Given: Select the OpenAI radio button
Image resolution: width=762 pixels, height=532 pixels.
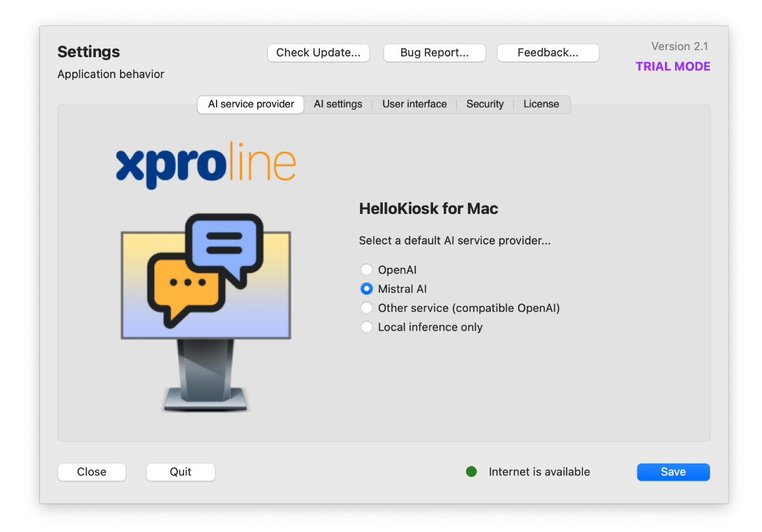Looking at the screenshot, I should click(366, 270).
